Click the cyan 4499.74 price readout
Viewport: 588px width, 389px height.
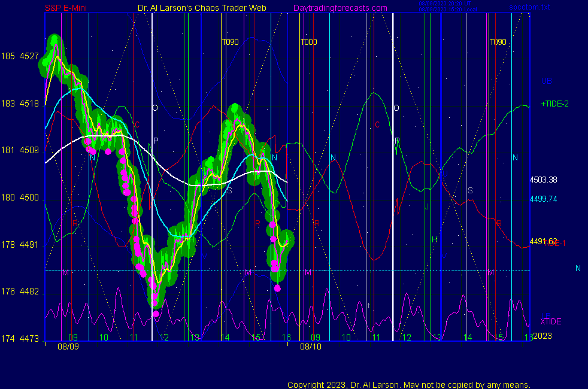543,199
